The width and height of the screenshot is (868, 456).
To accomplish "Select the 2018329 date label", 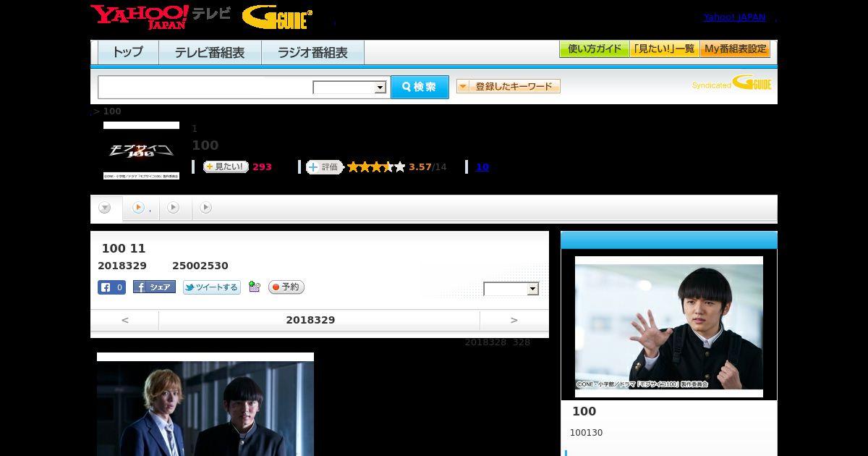I will 310,320.
